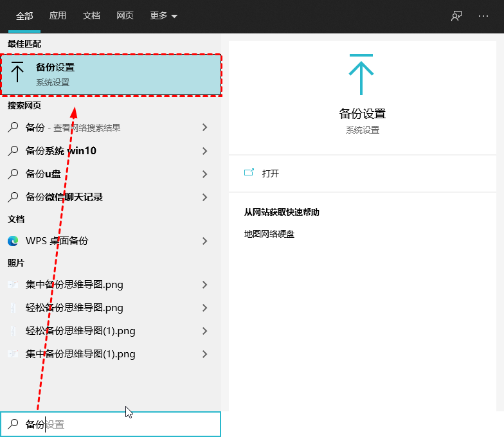Viewport: 504px width, 437px height.
Task: Click the large backup icon in preview pane
Action: 361,75
